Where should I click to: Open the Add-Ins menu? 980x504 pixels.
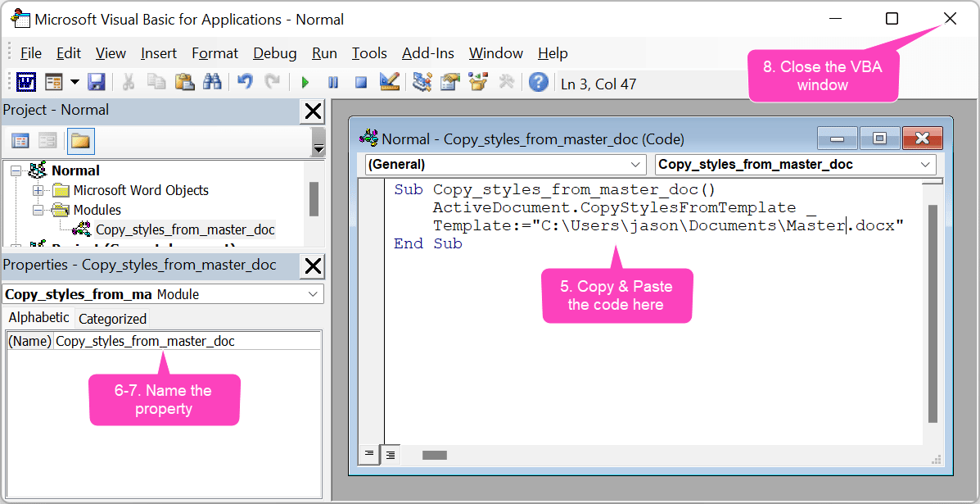pyautogui.click(x=428, y=53)
